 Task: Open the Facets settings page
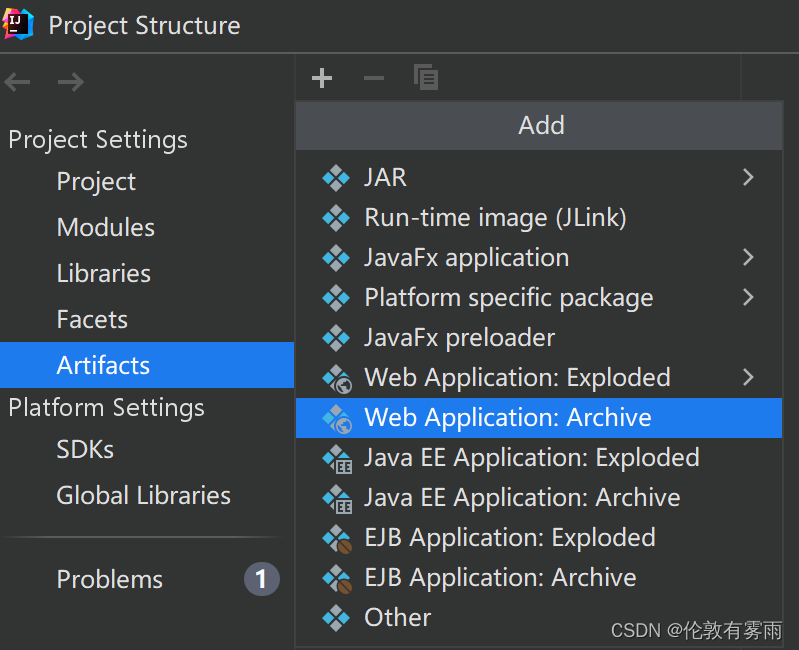pos(147,319)
